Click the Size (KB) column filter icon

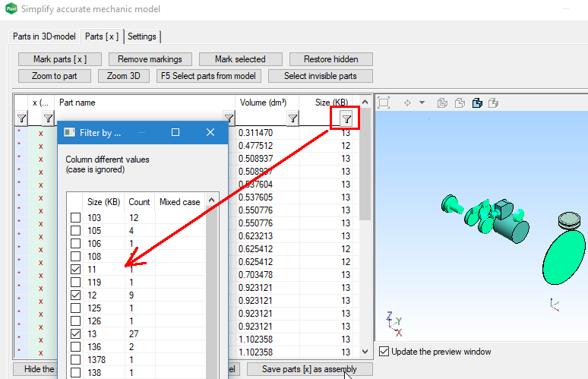(x=346, y=118)
